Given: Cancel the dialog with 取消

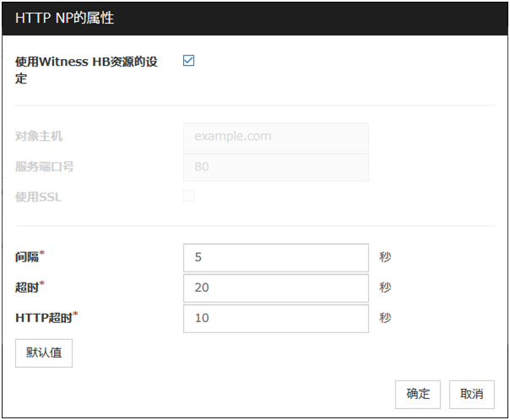Looking at the screenshot, I should click(x=471, y=394).
